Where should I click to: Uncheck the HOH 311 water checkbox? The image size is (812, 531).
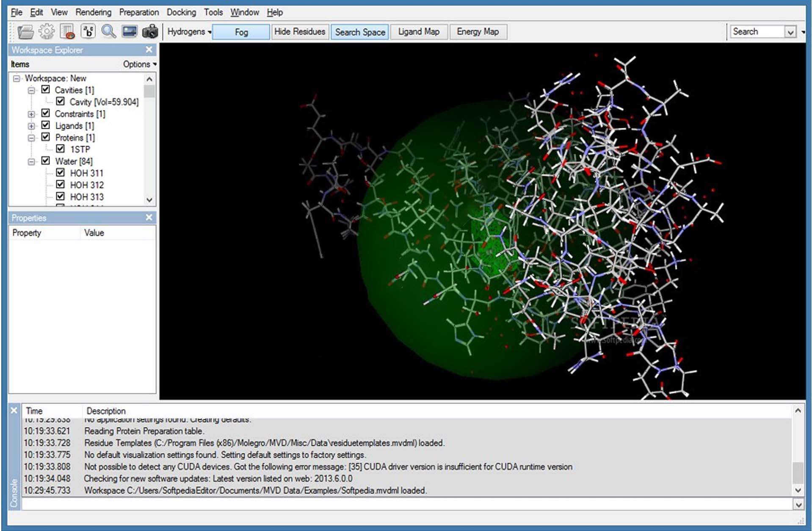click(61, 173)
